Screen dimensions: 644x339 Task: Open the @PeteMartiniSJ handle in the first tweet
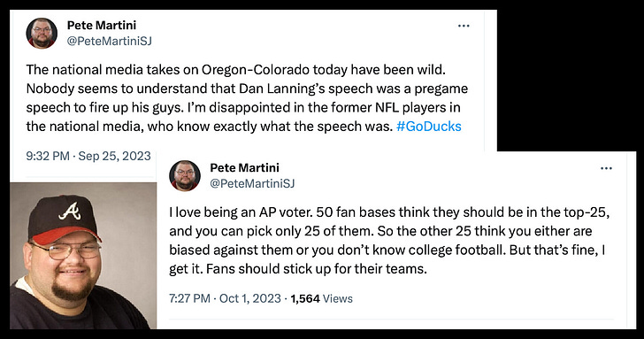[110, 41]
